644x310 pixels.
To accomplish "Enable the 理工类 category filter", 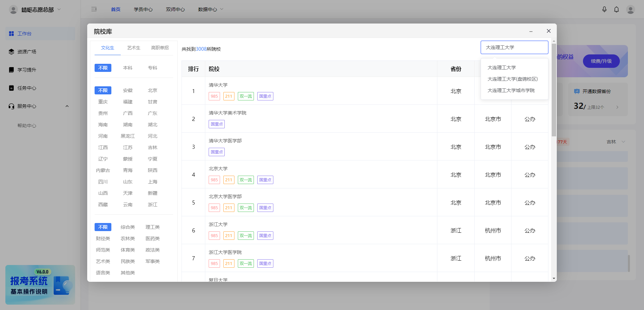I will click(x=152, y=227).
